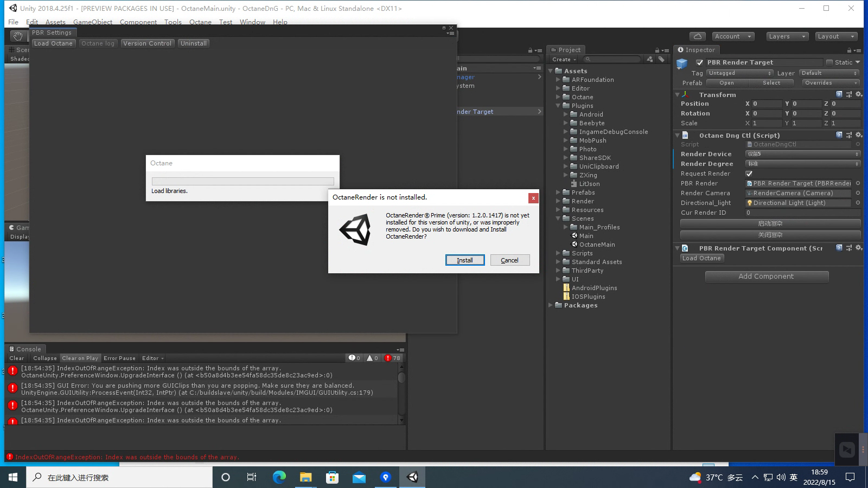This screenshot has width=868, height=488.
Task: Toggle console warning count filter
Action: tap(372, 358)
